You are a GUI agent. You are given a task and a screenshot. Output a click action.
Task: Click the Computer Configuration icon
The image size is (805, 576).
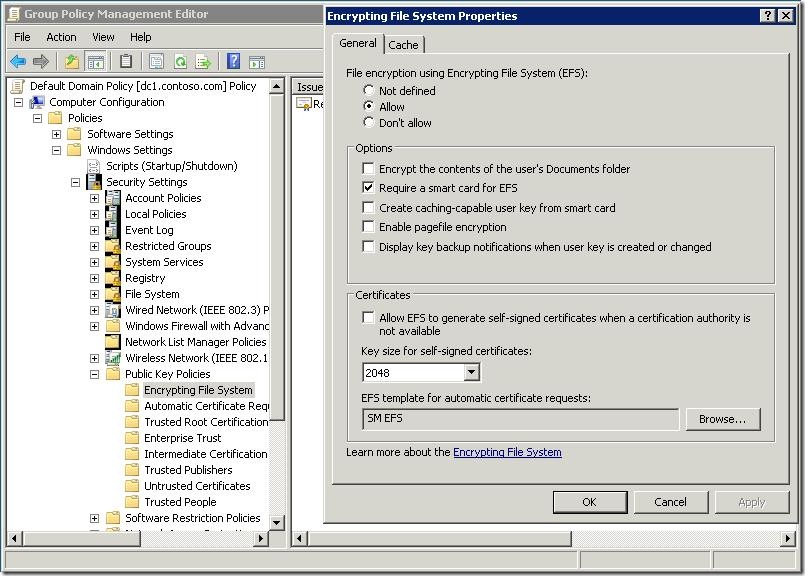tap(37, 102)
